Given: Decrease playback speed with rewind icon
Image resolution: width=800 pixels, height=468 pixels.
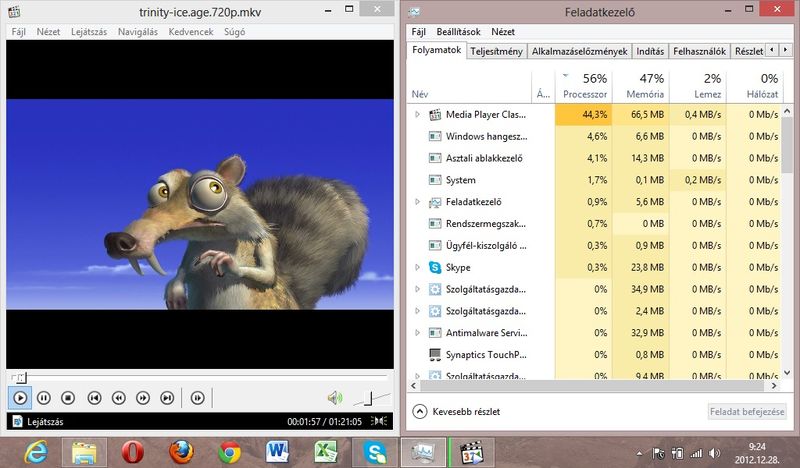Looking at the screenshot, I should click(x=119, y=398).
